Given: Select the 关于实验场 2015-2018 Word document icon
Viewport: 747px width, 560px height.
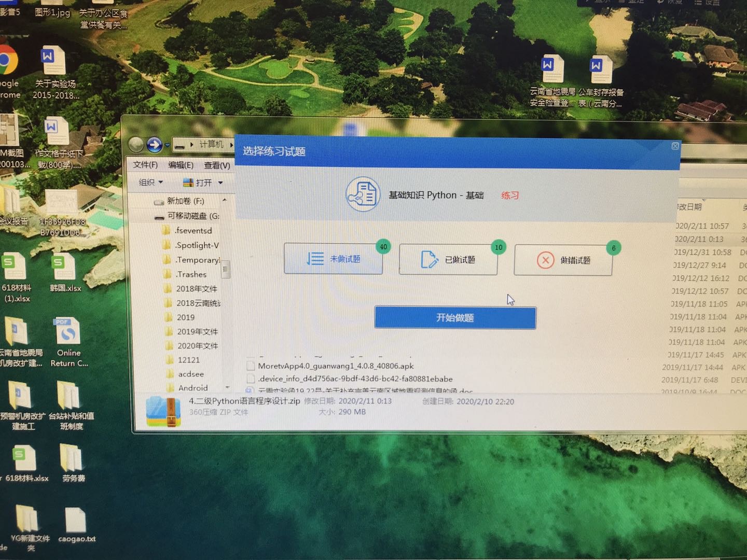Looking at the screenshot, I should pyautogui.click(x=53, y=61).
